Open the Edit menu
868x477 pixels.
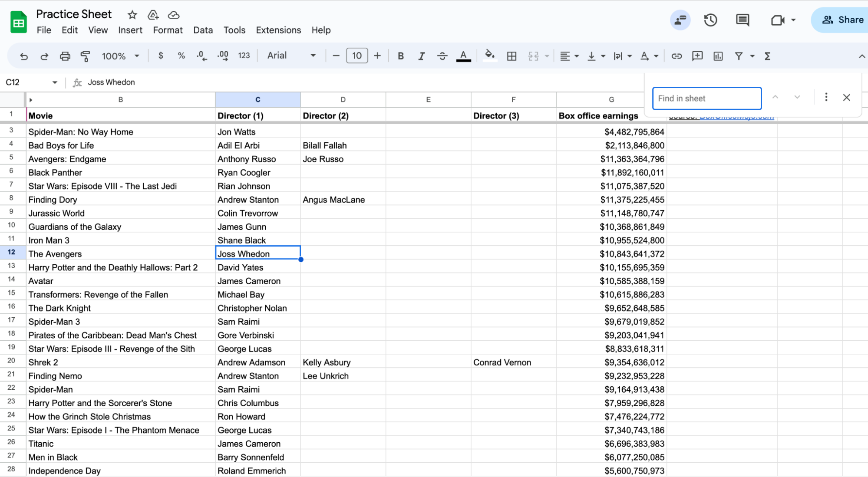(x=69, y=30)
